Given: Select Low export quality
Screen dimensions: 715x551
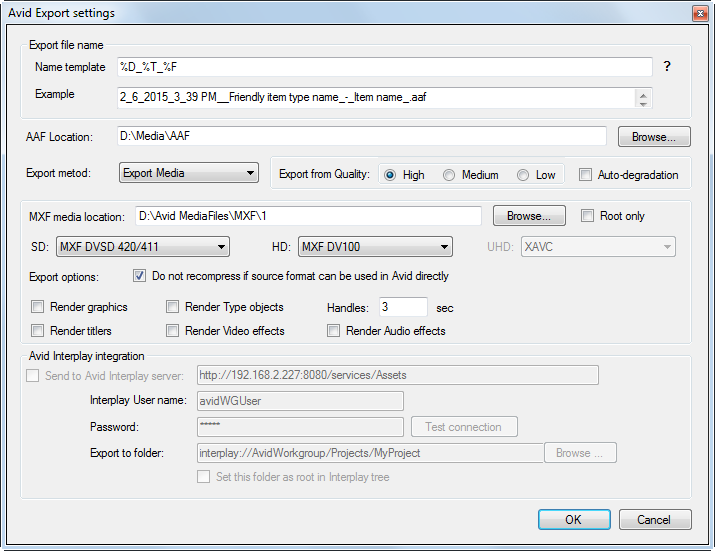Looking at the screenshot, I should pos(523,175).
